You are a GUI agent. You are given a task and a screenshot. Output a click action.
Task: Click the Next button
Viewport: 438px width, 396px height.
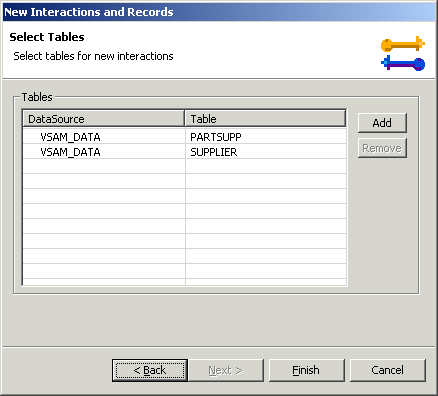(x=226, y=370)
